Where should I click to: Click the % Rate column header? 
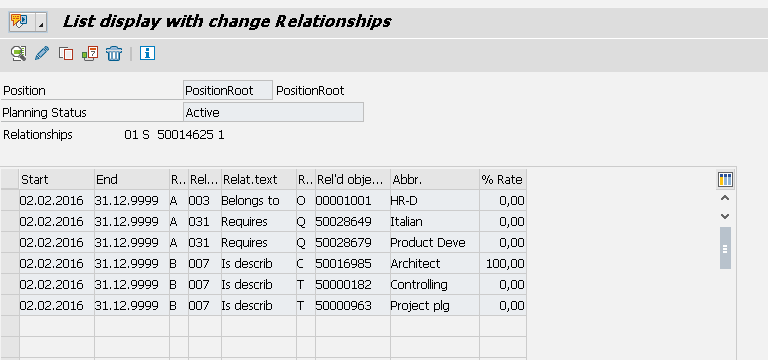503,180
